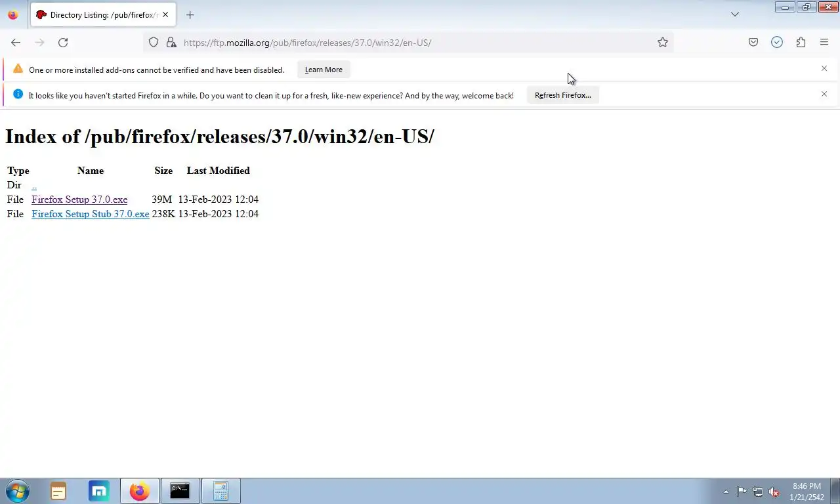Click the blue info notification icon

click(18, 94)
